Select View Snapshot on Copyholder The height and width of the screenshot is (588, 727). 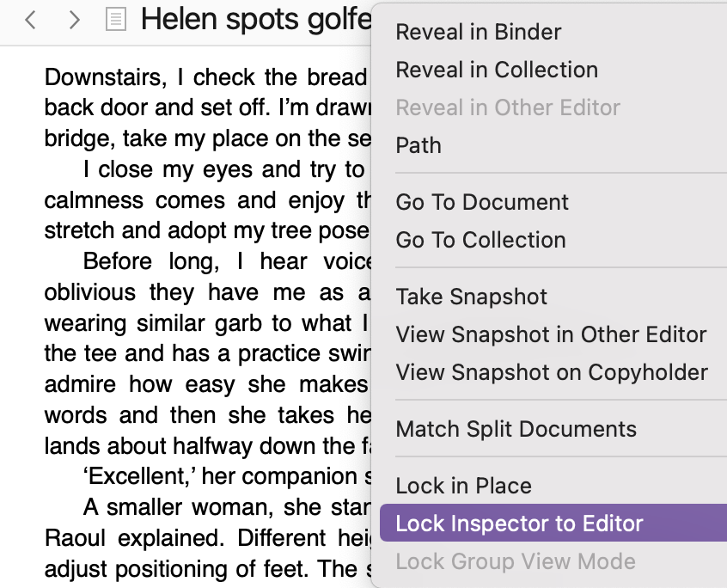553,372
